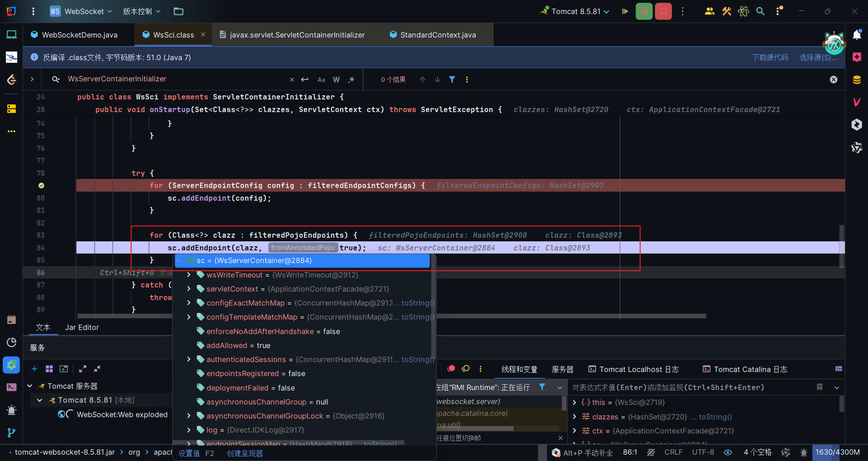Go to next search occurrence arrow
The width and height of the screenshot is (868, 461).
point(438,80)
